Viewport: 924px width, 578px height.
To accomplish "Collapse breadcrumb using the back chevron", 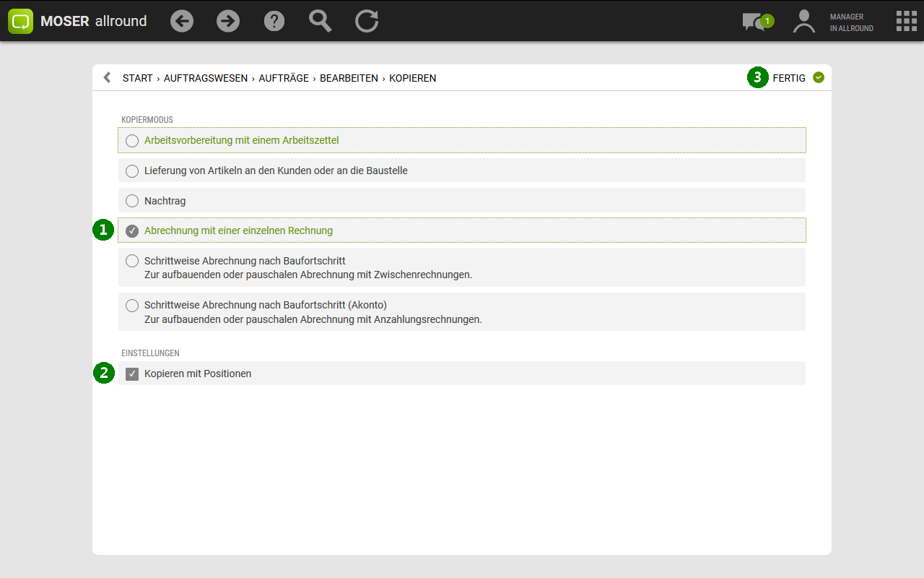I will click(x=107, y=77).
